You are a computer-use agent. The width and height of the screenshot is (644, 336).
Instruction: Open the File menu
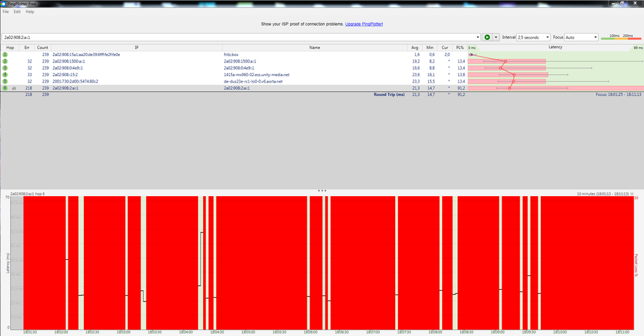(6, 12)
